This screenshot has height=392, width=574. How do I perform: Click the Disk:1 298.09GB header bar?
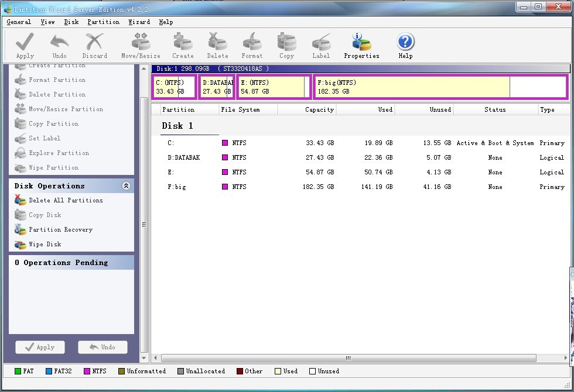tap(361, 68)
